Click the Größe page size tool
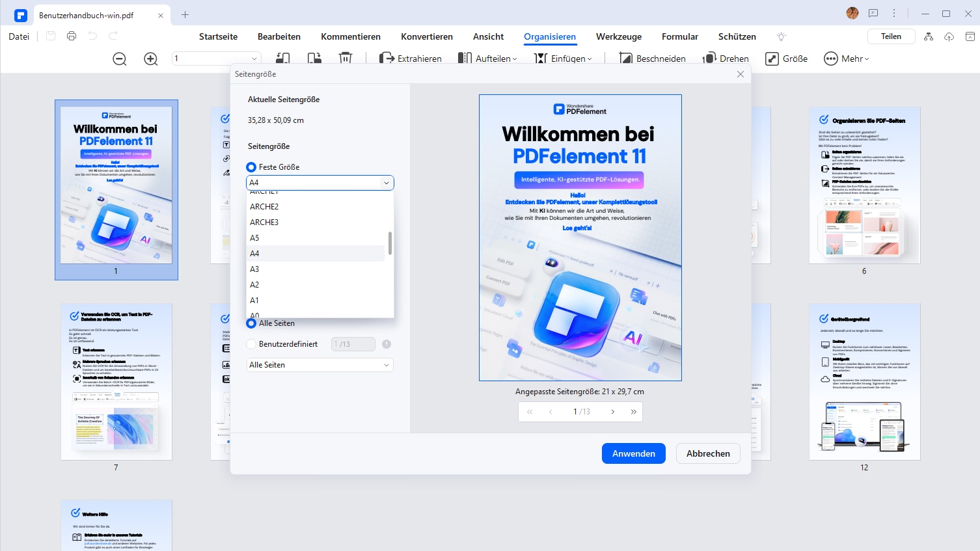Image resolution: width=980 pixels, height=551 pixels. 787,59
